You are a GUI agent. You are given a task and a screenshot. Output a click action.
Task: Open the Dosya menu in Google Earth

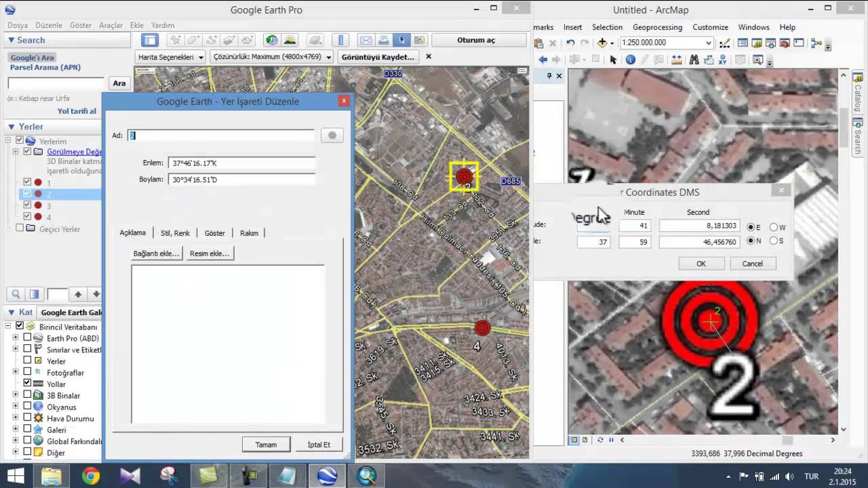click(18, 25)
